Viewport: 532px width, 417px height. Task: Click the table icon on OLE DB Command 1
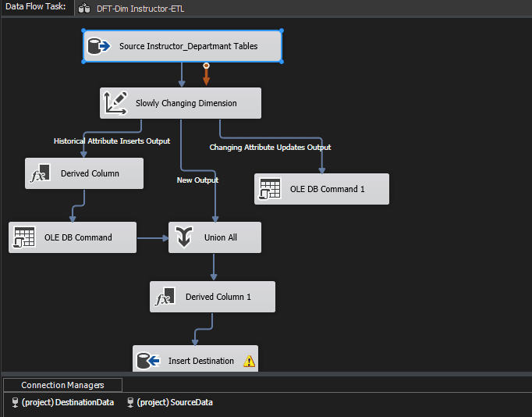tap(270, 189)
